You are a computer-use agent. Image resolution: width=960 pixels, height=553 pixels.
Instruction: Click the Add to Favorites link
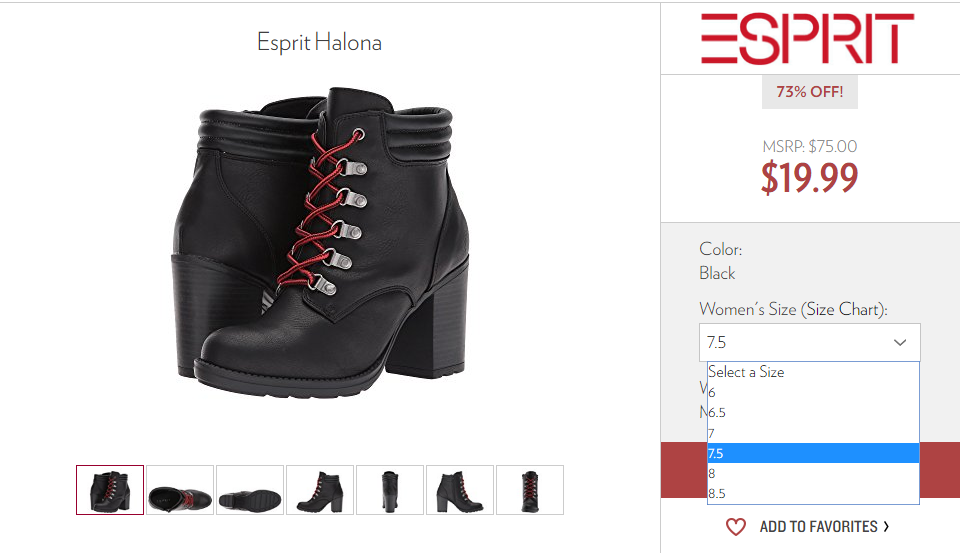pyautogui.click(x=819, y=527)
